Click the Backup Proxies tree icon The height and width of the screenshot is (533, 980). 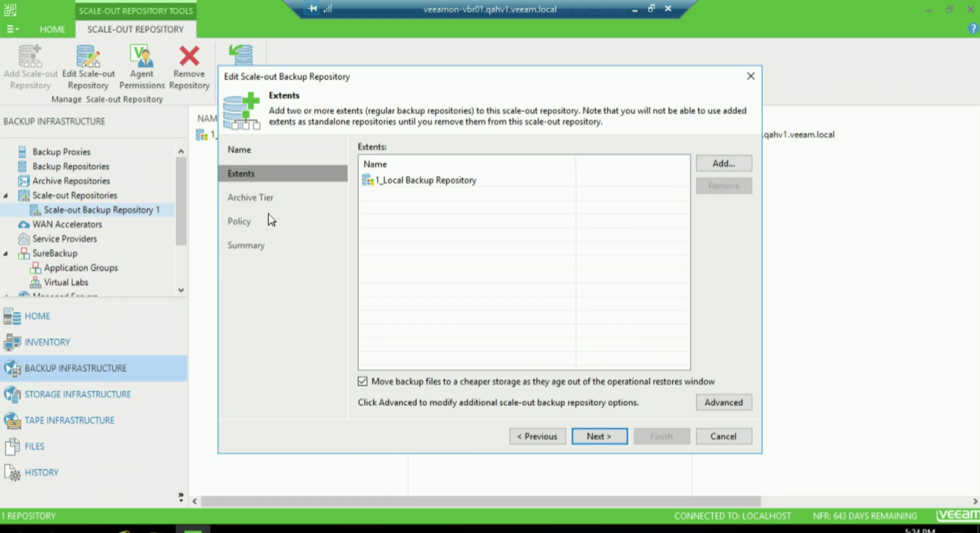pyautogui.click(x=22, y=152)
